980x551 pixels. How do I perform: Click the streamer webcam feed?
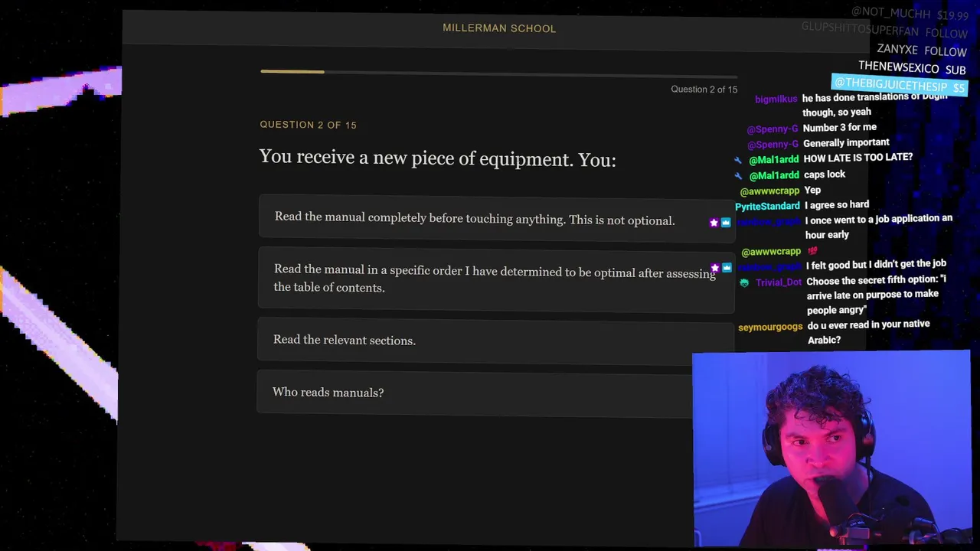831,449
